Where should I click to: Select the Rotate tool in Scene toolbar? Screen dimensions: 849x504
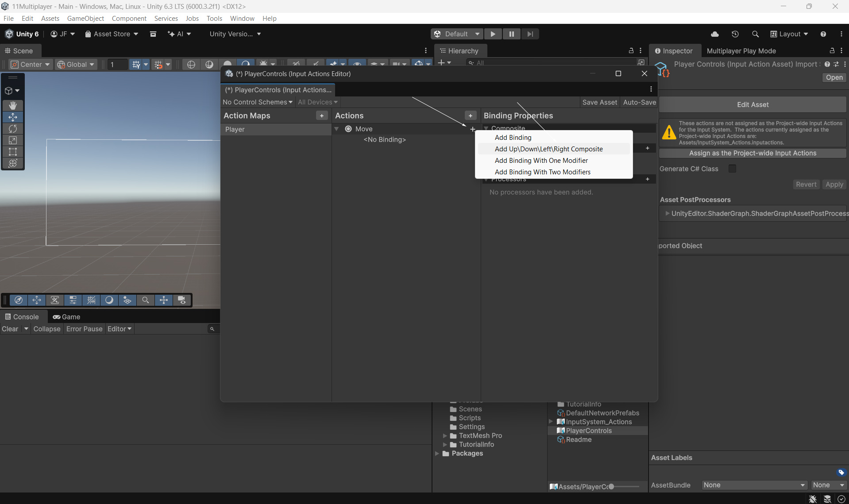(x=13, y=129)
